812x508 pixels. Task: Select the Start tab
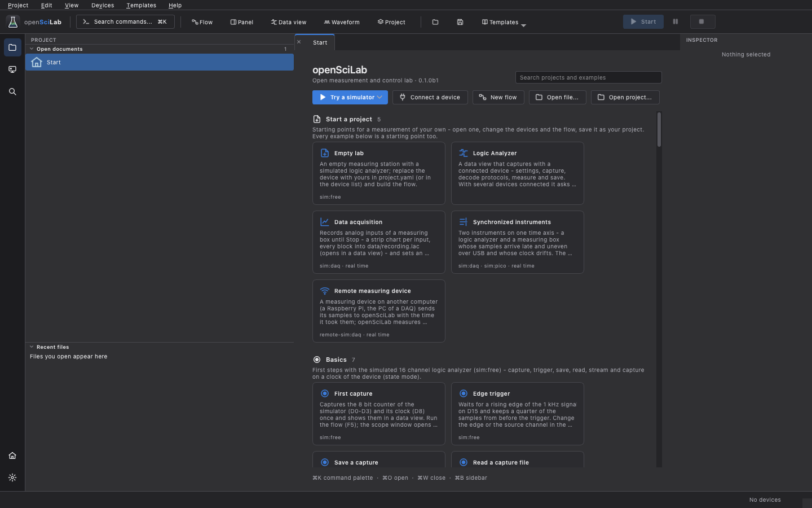320,42
